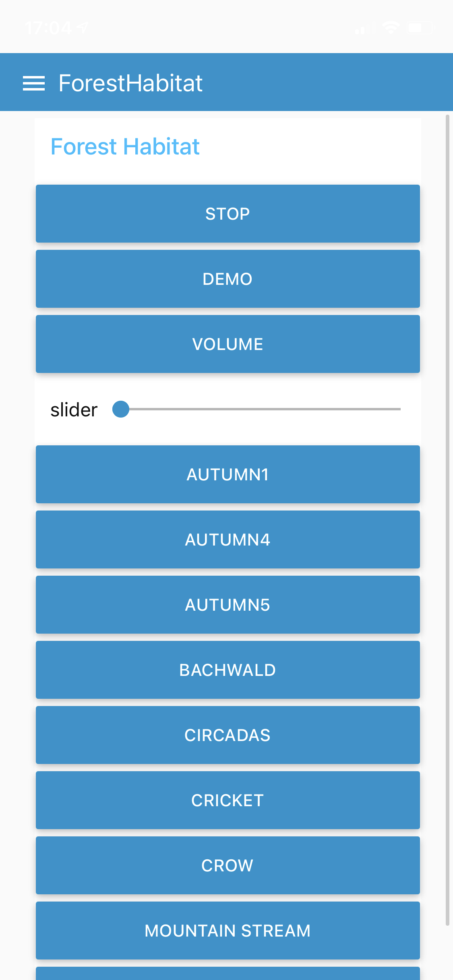453x980 pixels.
Task: Play the CROW sound
Action: 228,865
